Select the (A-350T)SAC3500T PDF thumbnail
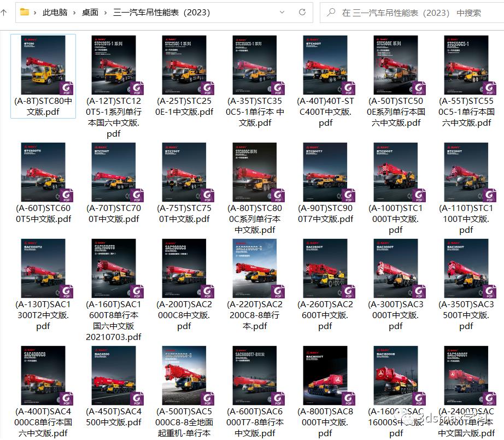504x440 pixels. [x=466, y=268]
